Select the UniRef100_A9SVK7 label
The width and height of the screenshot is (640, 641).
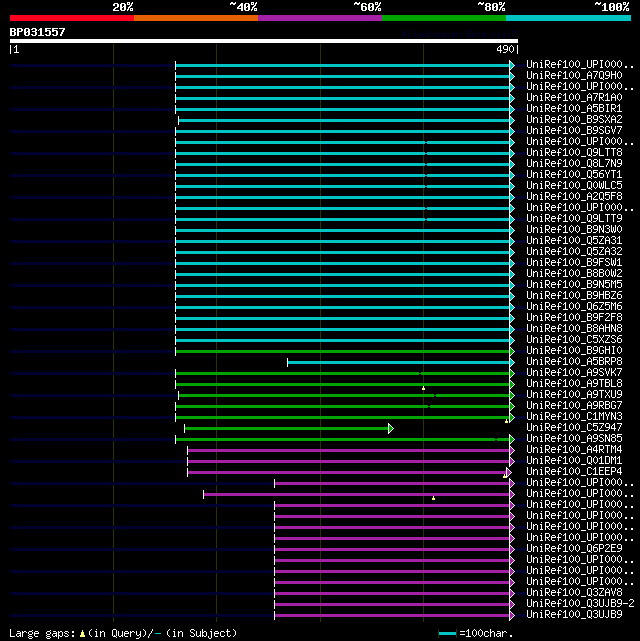tap(574, 373)
